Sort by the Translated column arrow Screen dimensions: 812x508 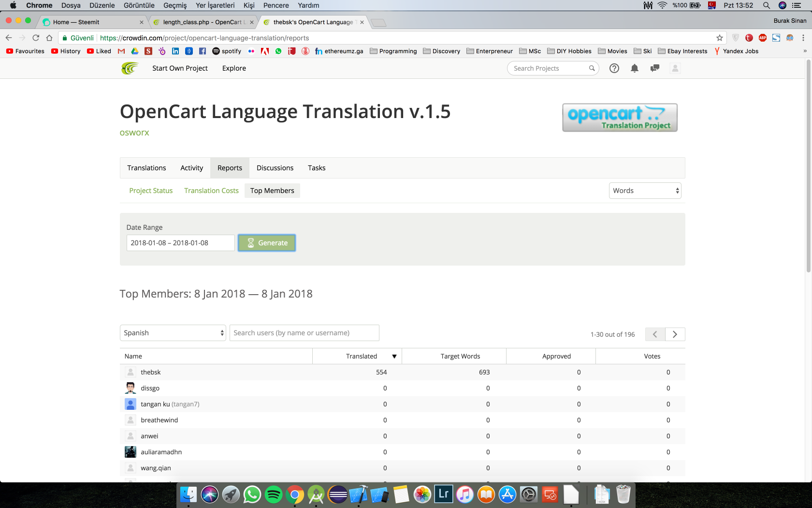click(x=394, y=357)
